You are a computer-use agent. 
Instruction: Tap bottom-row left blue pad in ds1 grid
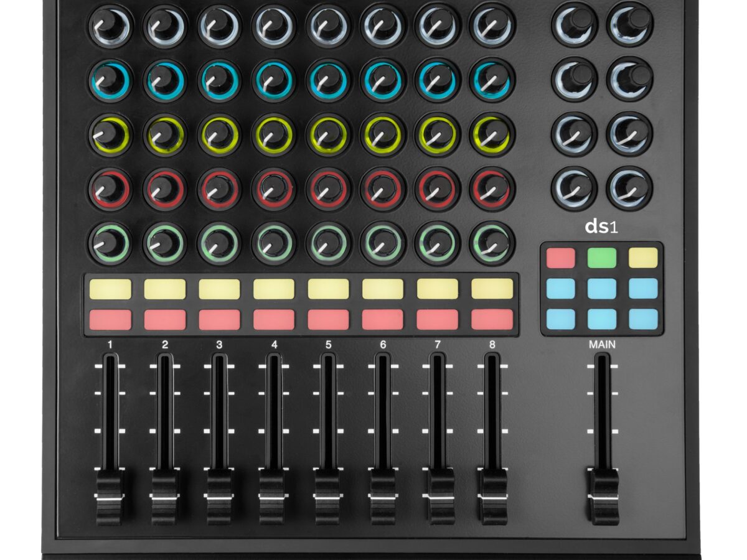coord(561,319)
